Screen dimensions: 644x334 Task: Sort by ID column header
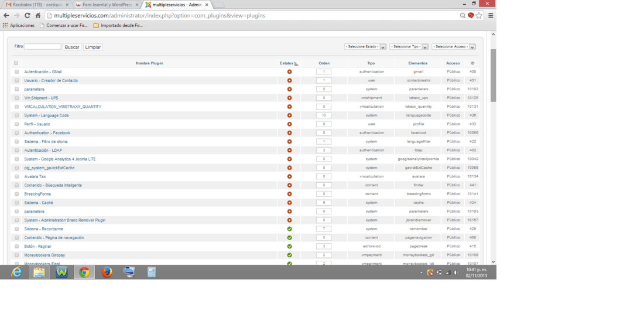(x=472, y=63)
